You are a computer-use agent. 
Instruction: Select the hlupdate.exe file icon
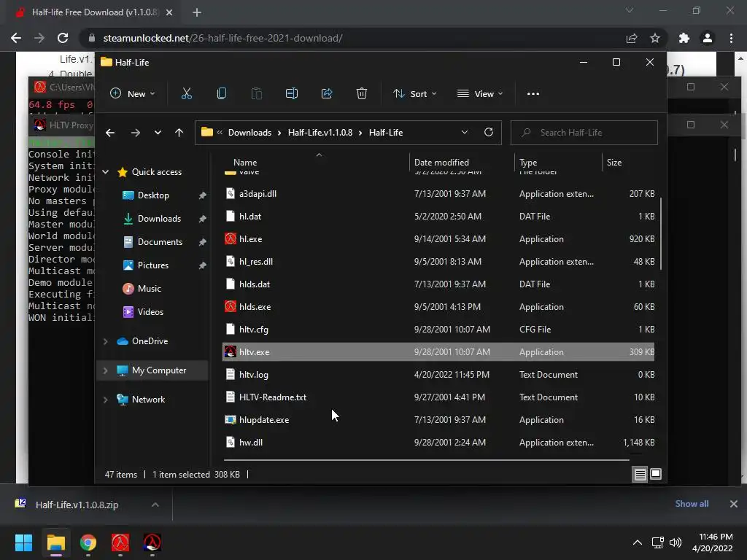[230, 420]
